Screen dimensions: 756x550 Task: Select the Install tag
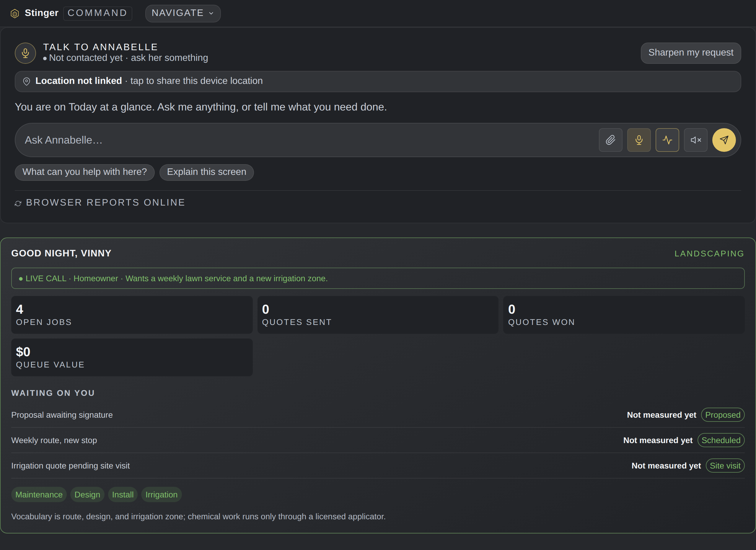[x=123, y=494]
